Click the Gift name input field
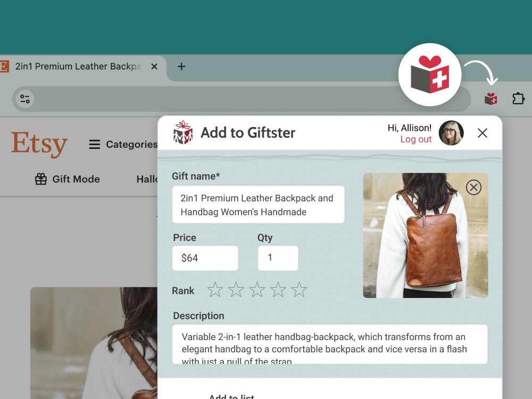The width and height of the screenshot is (532, 399). pos(258,204)
